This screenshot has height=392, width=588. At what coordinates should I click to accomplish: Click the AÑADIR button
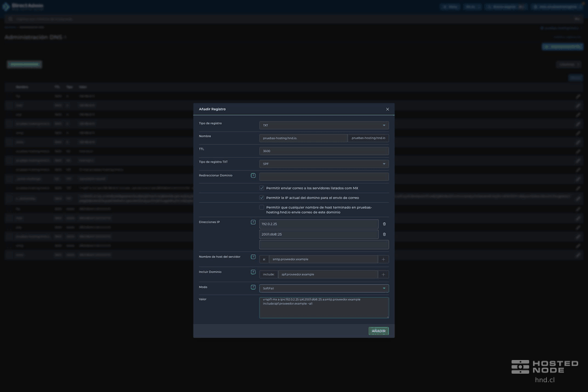[x=378, y=331]
